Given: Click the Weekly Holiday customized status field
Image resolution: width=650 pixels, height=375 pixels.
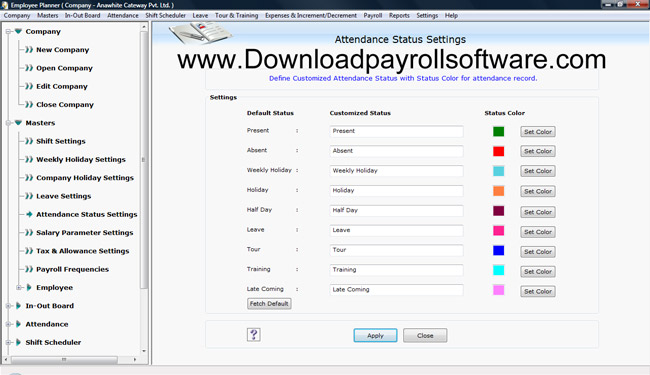Looking at the screenshot, I should click(396, 171).
